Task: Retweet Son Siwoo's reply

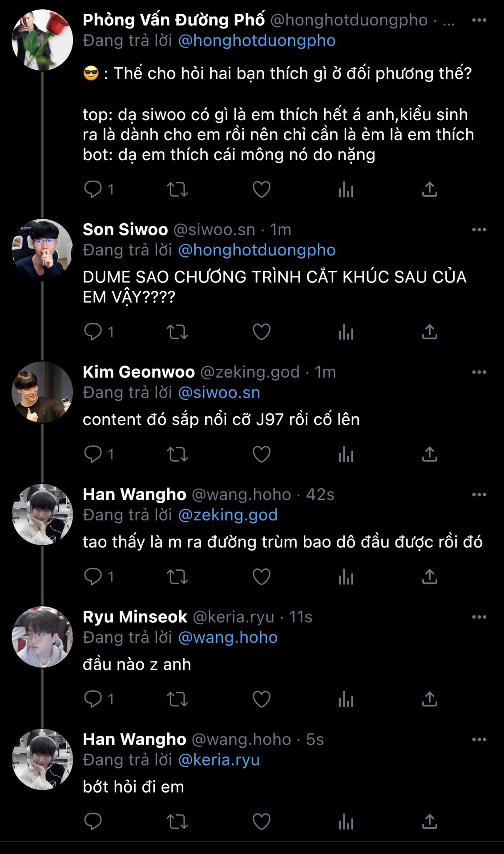Action: pyautogui.click(x=177, y=332)
